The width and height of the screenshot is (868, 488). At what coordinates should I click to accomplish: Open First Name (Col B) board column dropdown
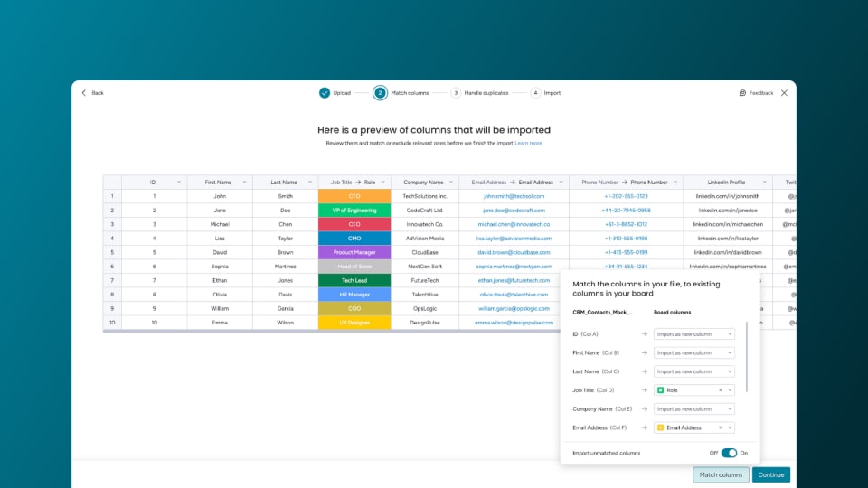point(694,353)
